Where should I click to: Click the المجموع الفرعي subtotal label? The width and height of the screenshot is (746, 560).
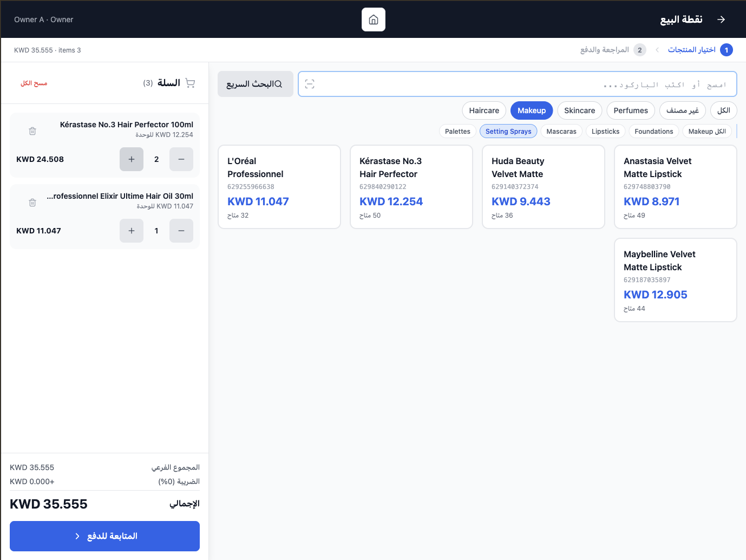pyautogui.click(x=175, y=467)
